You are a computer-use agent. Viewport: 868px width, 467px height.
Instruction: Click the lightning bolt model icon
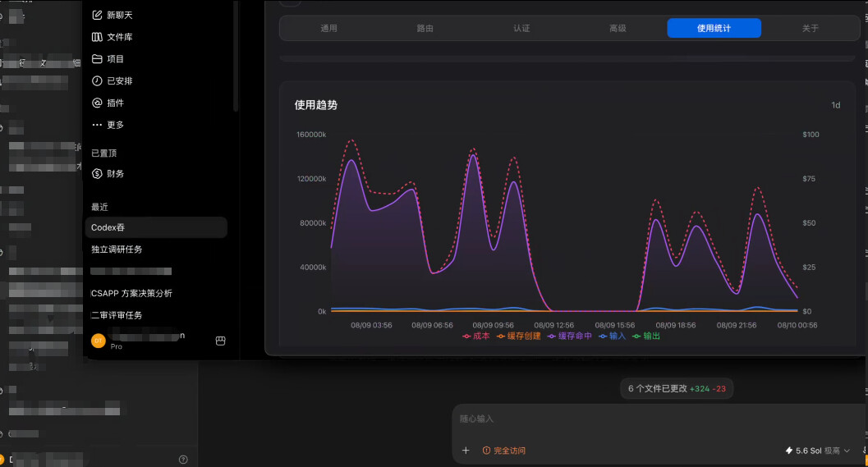tap(789, 451)
